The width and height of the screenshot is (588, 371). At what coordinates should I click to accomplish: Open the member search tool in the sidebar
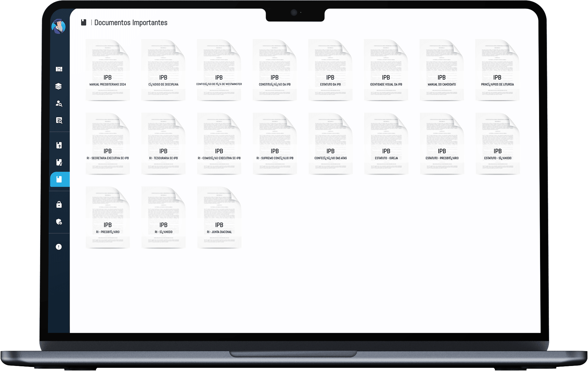pyautogui.click(x=59, y=104)
